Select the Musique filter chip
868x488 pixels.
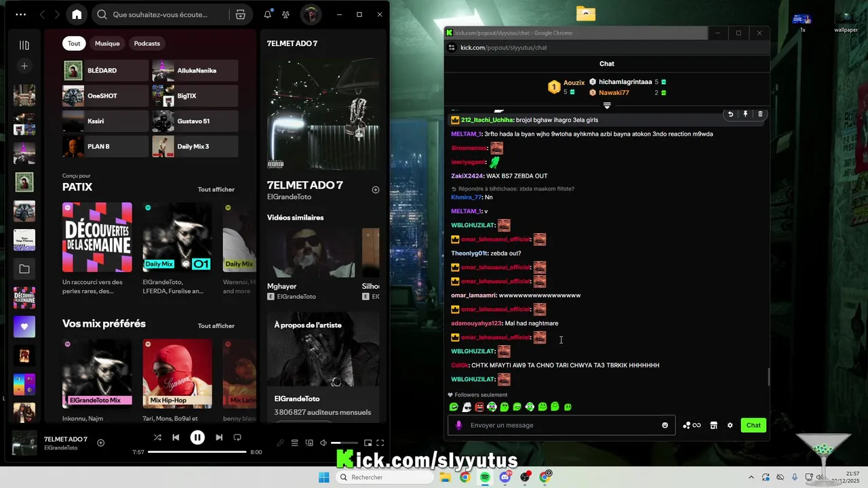coord(107,43)
